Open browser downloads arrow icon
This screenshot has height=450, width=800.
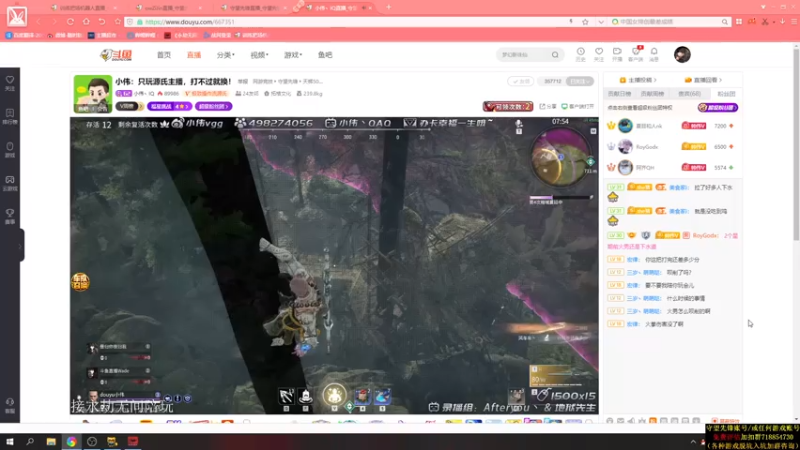(x=782, y=22)
